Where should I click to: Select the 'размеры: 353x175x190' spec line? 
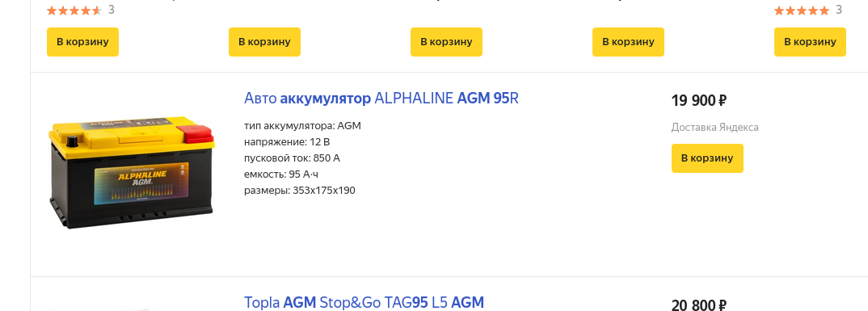pyautogui.click(x=300, y=191)
